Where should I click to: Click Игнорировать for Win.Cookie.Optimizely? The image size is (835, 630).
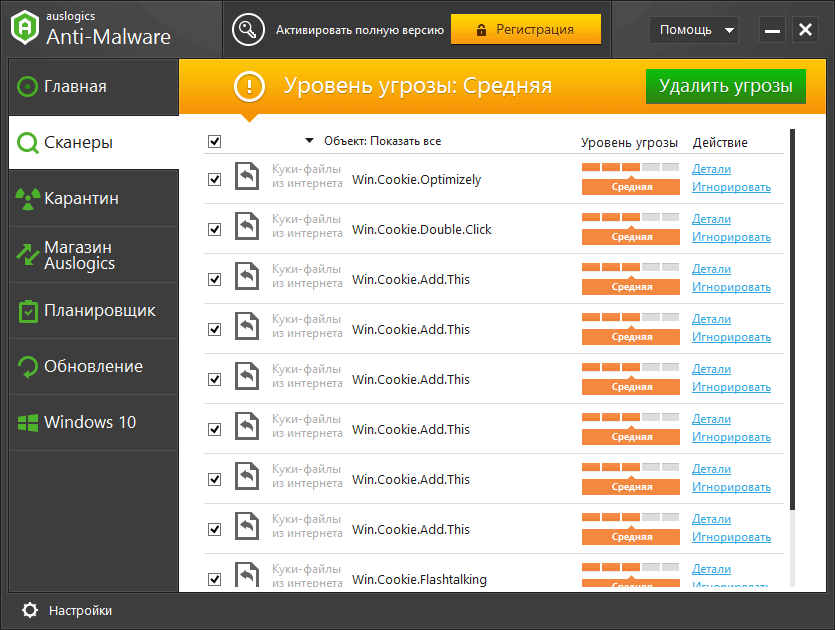731,187
